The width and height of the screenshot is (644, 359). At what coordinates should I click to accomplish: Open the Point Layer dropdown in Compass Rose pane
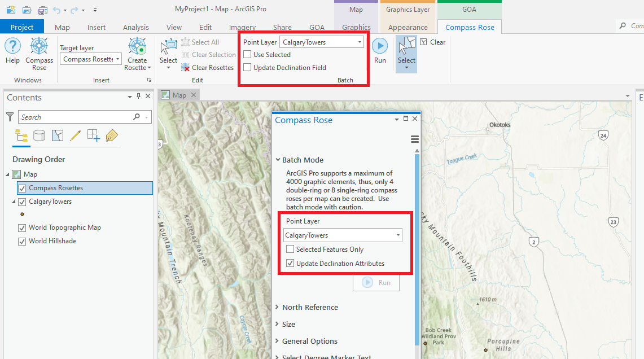[x=398, y=234]
